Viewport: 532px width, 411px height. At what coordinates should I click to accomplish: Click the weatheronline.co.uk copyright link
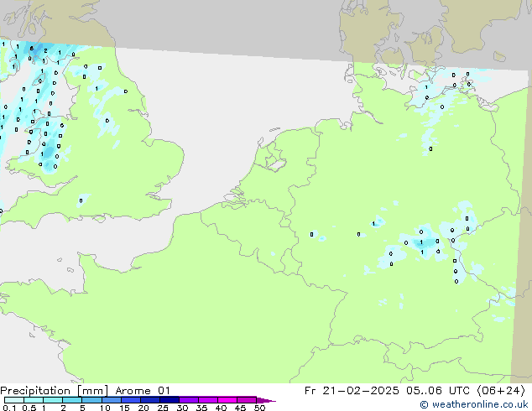474,404
